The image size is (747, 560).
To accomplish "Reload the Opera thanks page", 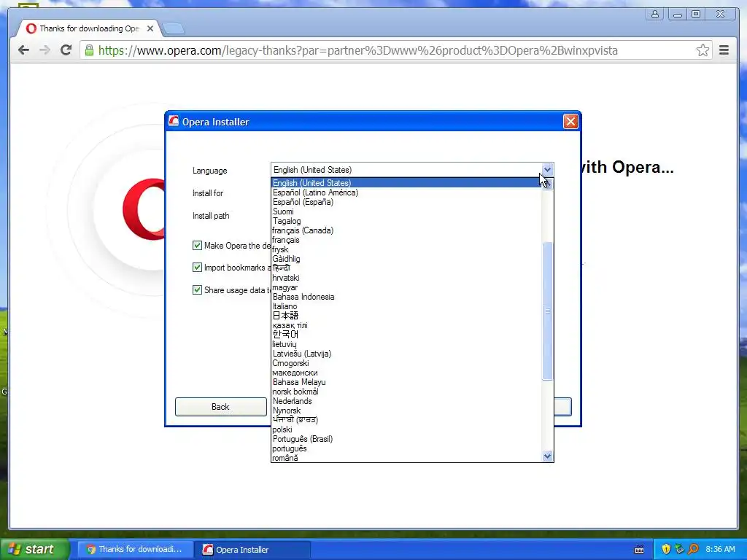I will pyautogui.click(x=66, y=50).
